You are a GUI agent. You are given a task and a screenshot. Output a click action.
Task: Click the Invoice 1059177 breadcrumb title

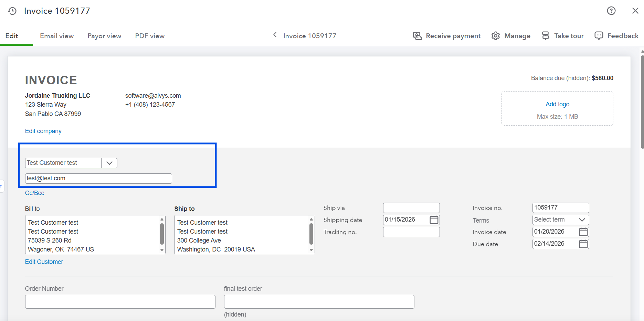[x=310, y=36]
